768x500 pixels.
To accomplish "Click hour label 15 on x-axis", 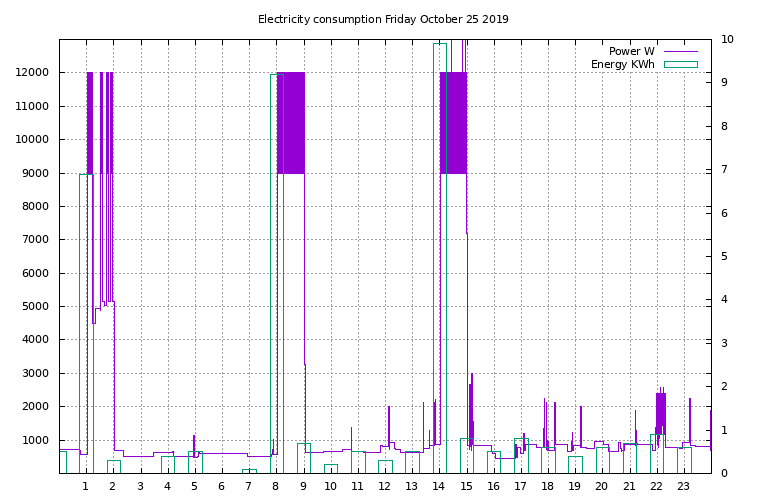I will (x=466, y=486).
